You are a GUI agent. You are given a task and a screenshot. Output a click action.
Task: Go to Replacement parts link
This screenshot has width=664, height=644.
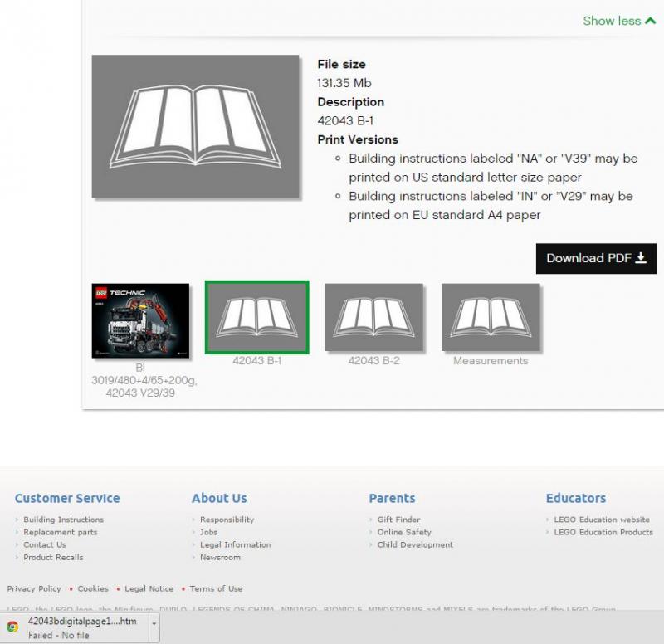60,532
